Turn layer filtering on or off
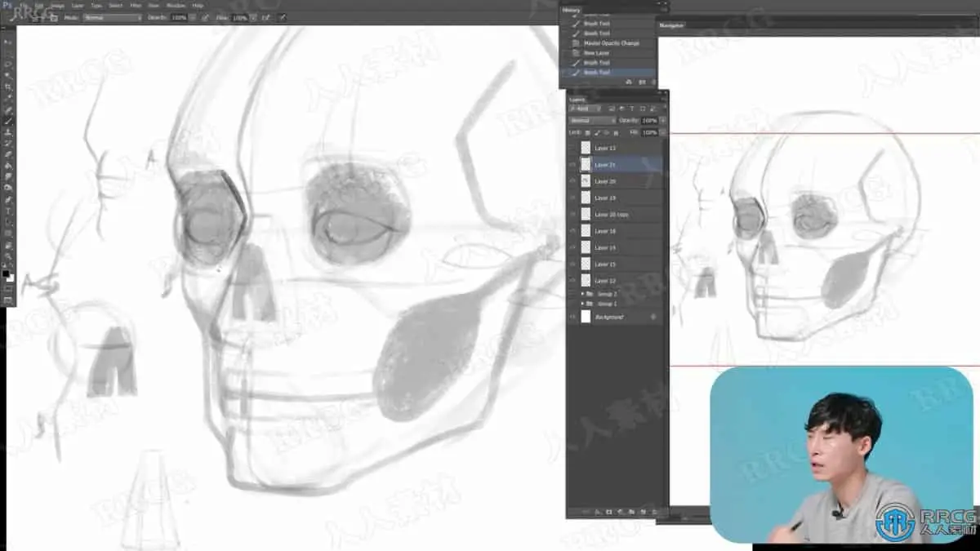980x551 pixels. (665, 109)
